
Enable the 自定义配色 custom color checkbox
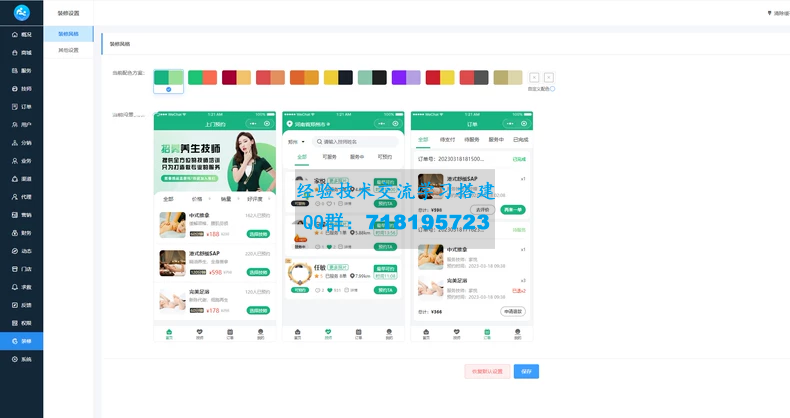553,89
